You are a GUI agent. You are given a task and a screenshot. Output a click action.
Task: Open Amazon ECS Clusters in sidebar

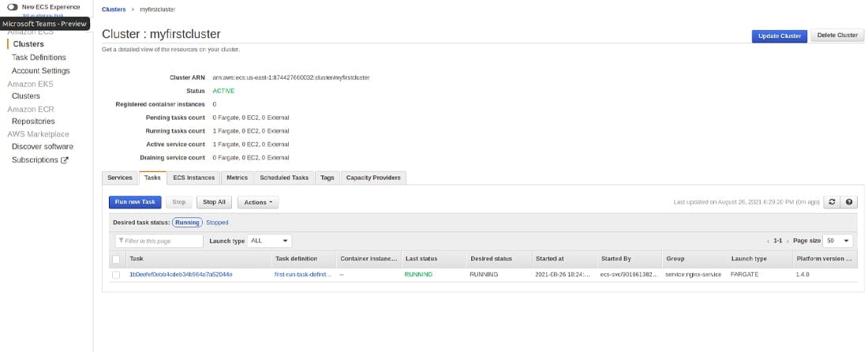click(28, 44)
